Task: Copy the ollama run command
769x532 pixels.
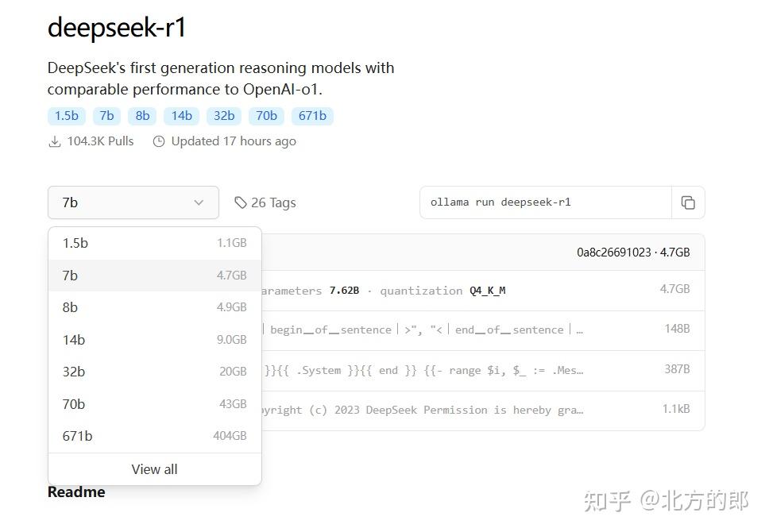Action: tap(687, 202)
